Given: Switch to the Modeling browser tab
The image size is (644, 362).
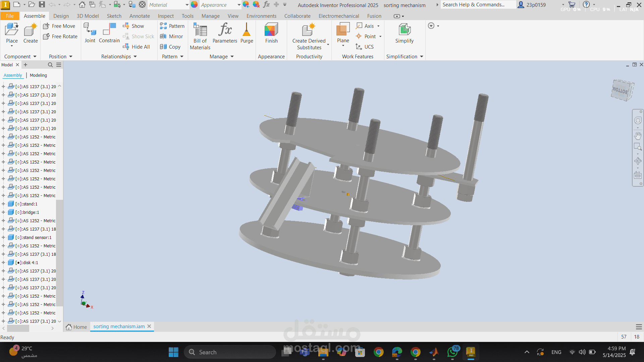Looking at the screenshot, I should pos(38,75).
